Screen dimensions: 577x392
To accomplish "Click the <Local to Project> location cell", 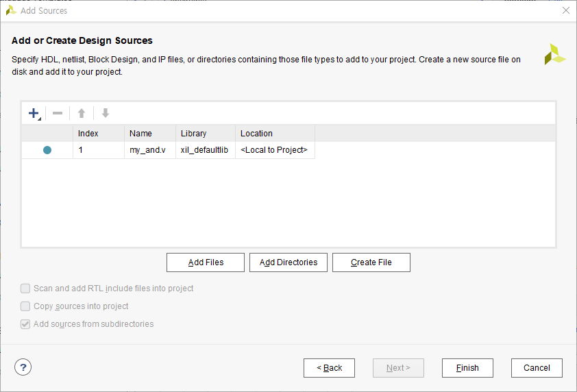I will [x=275, y=150].
